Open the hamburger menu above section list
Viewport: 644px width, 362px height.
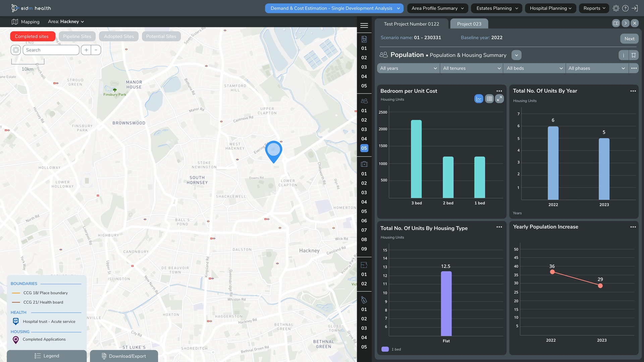364,25
